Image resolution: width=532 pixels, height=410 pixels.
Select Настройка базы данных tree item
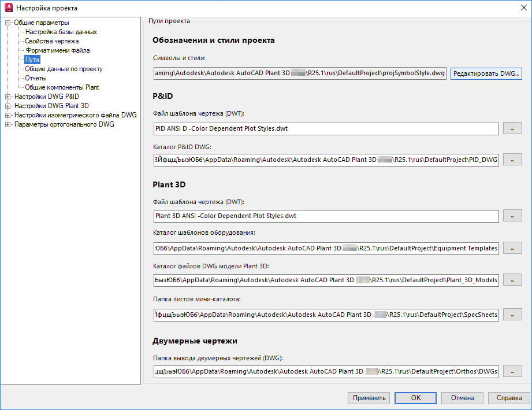pyautogui.click(x=61, y=32)
